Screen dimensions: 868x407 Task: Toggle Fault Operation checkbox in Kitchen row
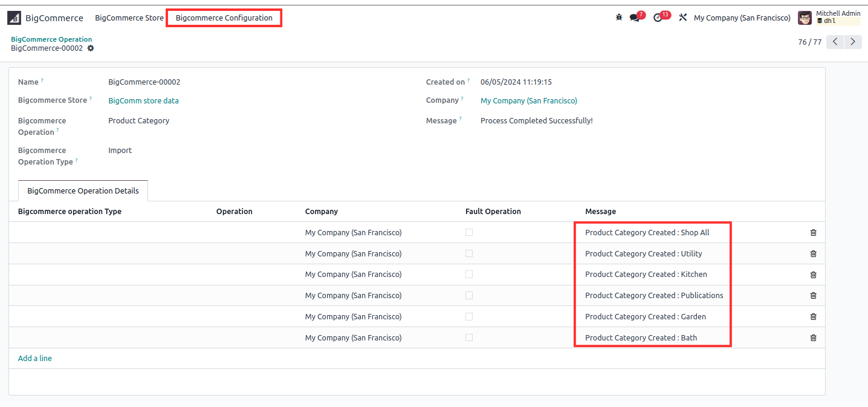(469, 274)
